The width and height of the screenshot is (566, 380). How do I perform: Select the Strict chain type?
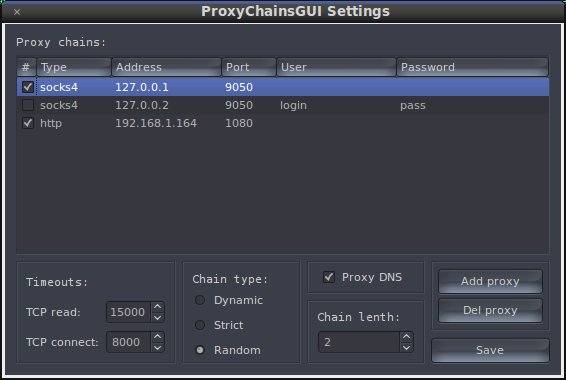point(200,325)
